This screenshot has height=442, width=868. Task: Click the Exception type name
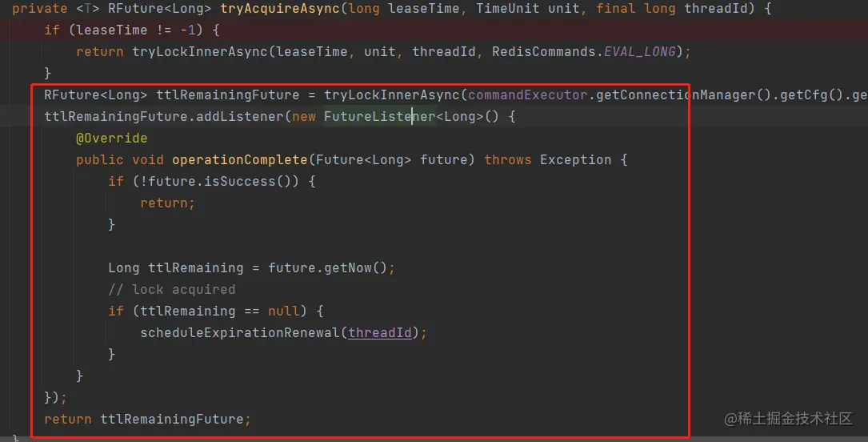tap(576, 159)
